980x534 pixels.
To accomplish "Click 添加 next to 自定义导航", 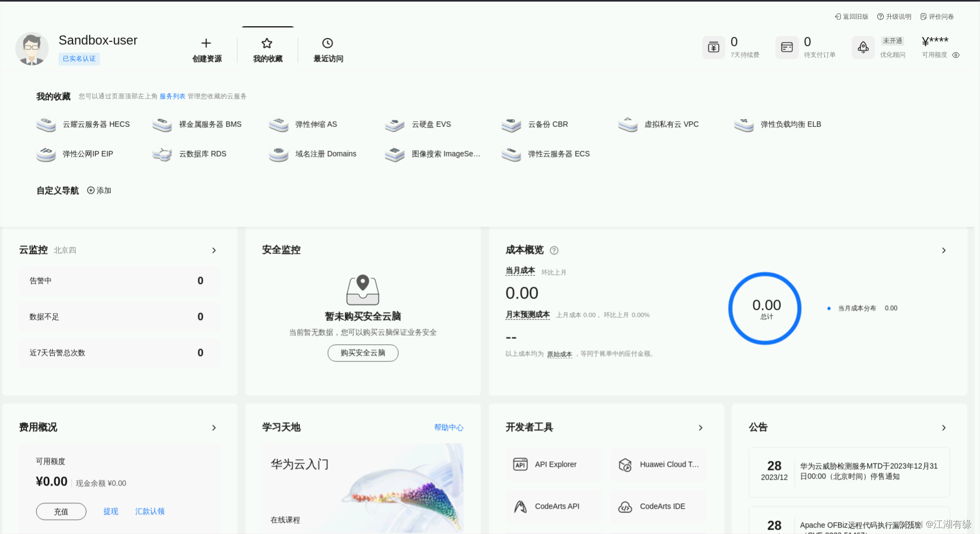I will point(99,190).
